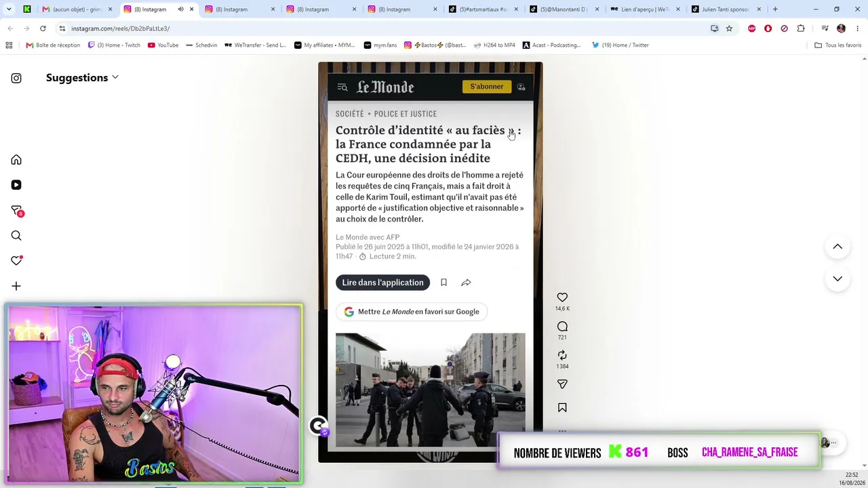Open the Chrome apps grid shortcut

click(9, 45)
